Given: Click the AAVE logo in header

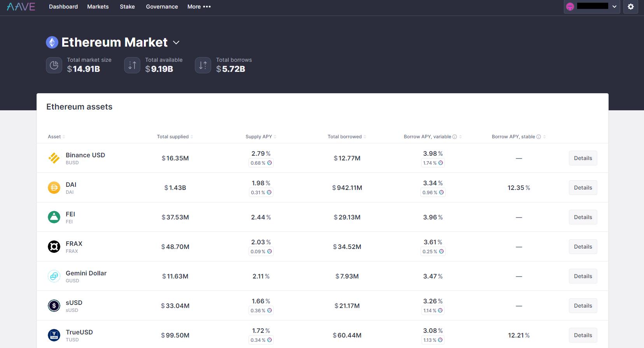Looking at the screenshot, I should [21, 7].
